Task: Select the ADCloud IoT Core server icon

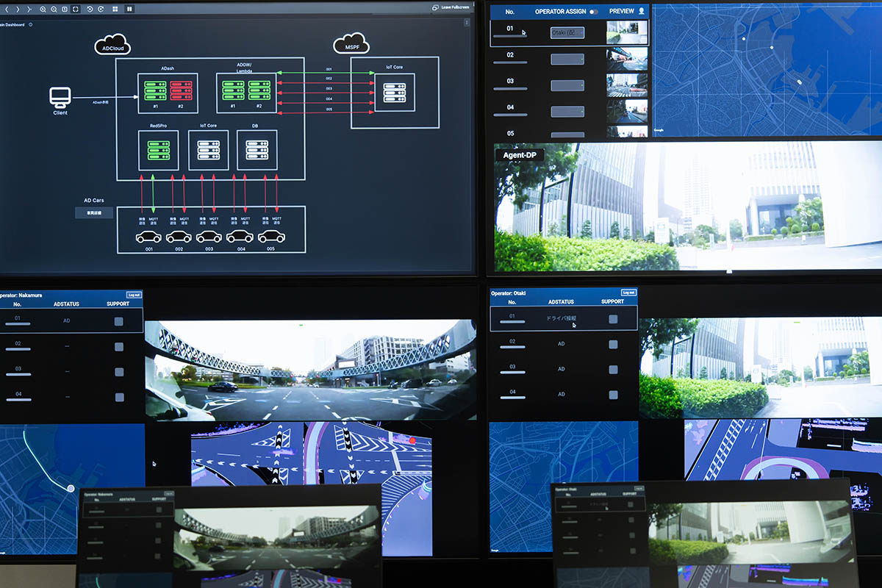Action: point(208,149)
